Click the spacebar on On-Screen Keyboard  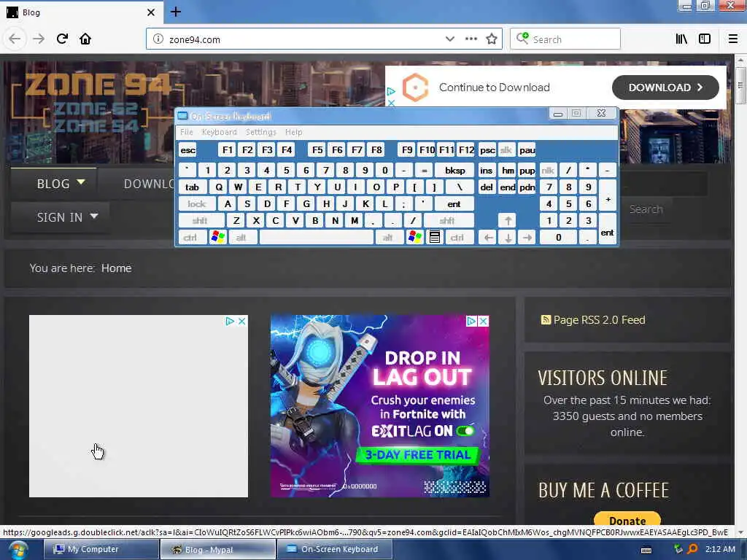coord(317,237)
